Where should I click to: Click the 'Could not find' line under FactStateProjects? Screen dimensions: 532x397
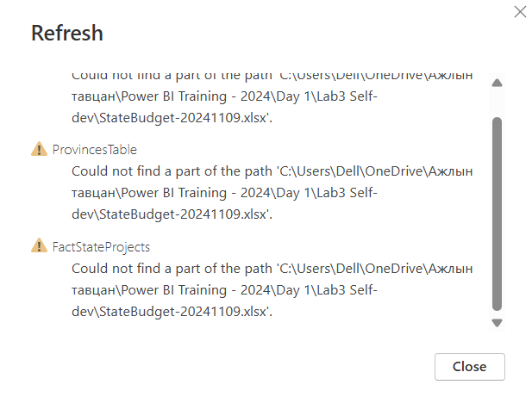[272, 269]
